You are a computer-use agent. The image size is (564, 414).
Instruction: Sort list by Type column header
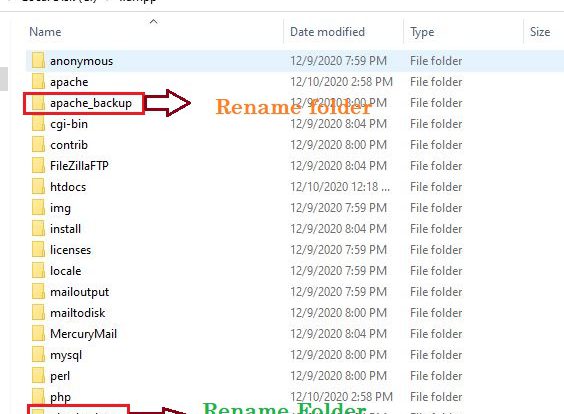pyautogui.click(x=422, y=32)
